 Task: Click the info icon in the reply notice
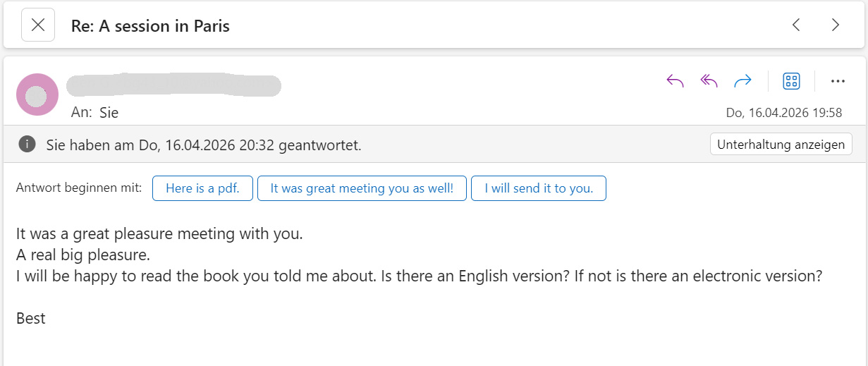click(x=27, y=145)
